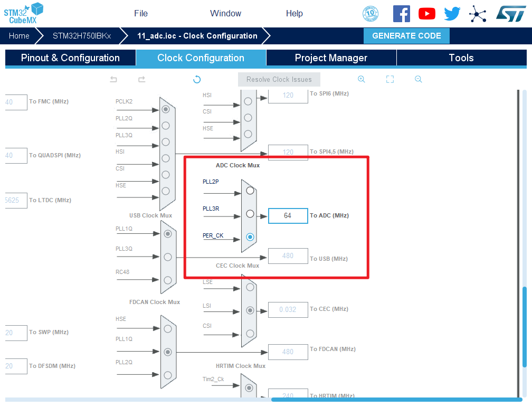Zoom in on the clock diagram
The width and height of the screenshot is (532, 407).
click(362, 79)
